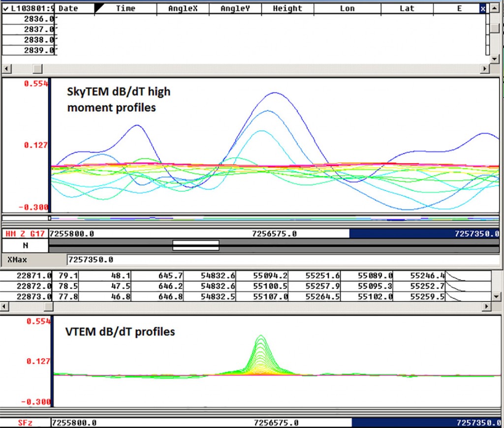Viewport: 504px width, 428px height.
Task: Click the X marker beside the E column header
Action: tap(482, 8)
